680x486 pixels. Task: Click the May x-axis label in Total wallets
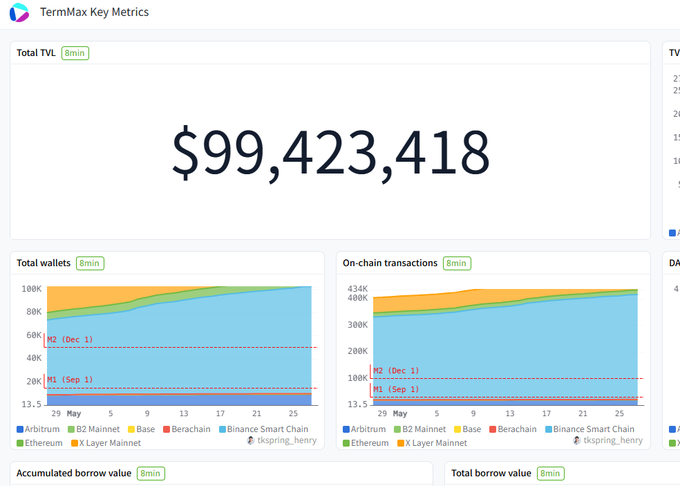74,414
